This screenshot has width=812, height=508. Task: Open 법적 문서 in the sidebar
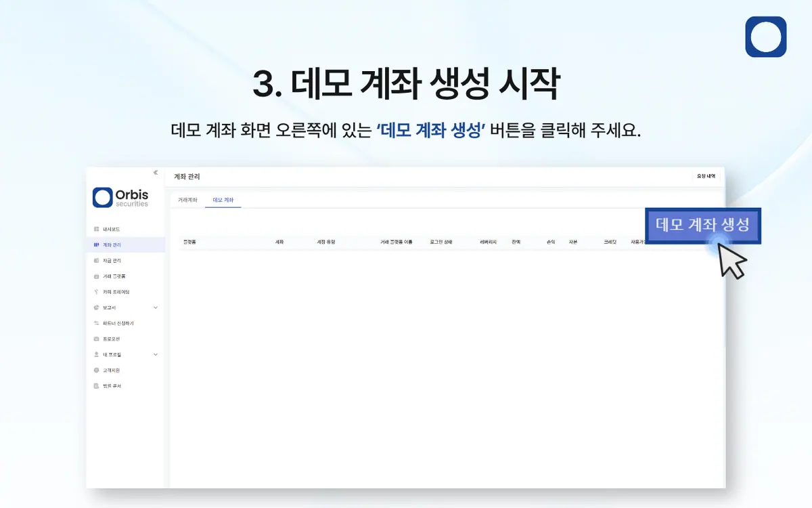tap(125, 386)
